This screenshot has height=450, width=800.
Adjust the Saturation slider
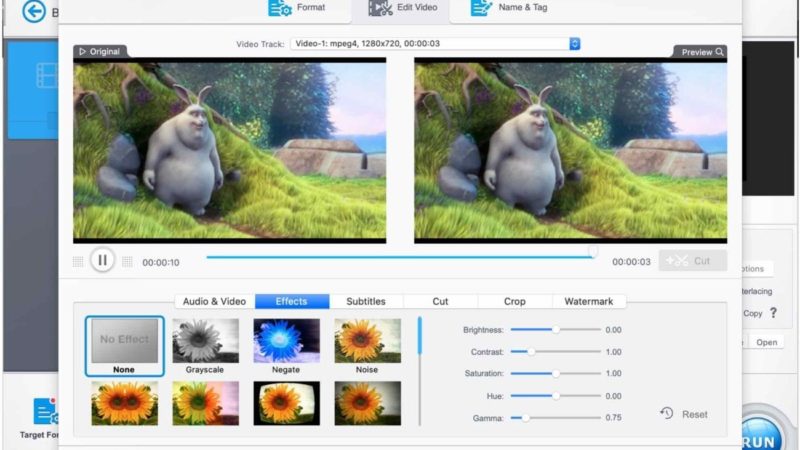click(556, 373)
